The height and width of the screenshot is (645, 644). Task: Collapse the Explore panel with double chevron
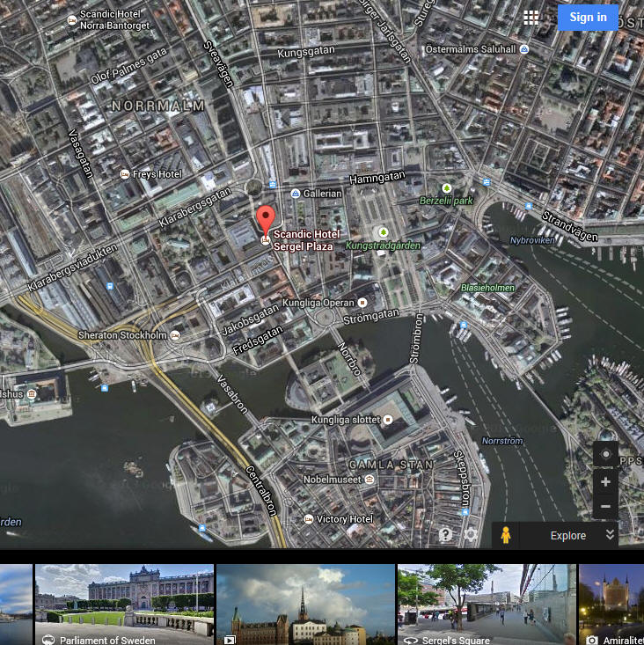[610, 535]
